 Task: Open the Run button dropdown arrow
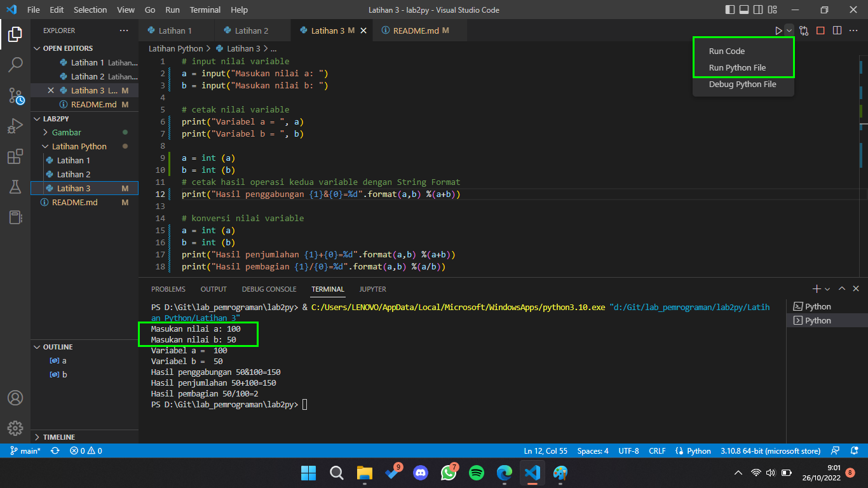point(788,30)
